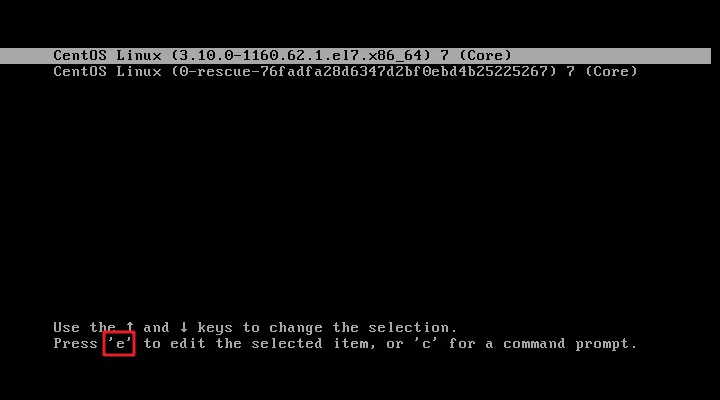Click the '7' before (Core) in the highlighted entry

[x=444, y=56]
